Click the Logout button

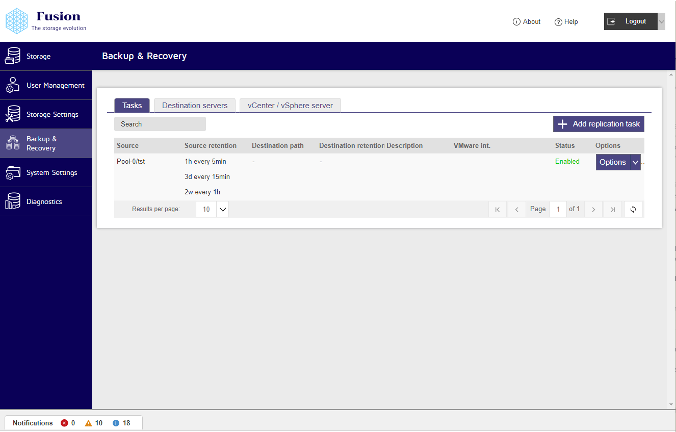point(630,21)
